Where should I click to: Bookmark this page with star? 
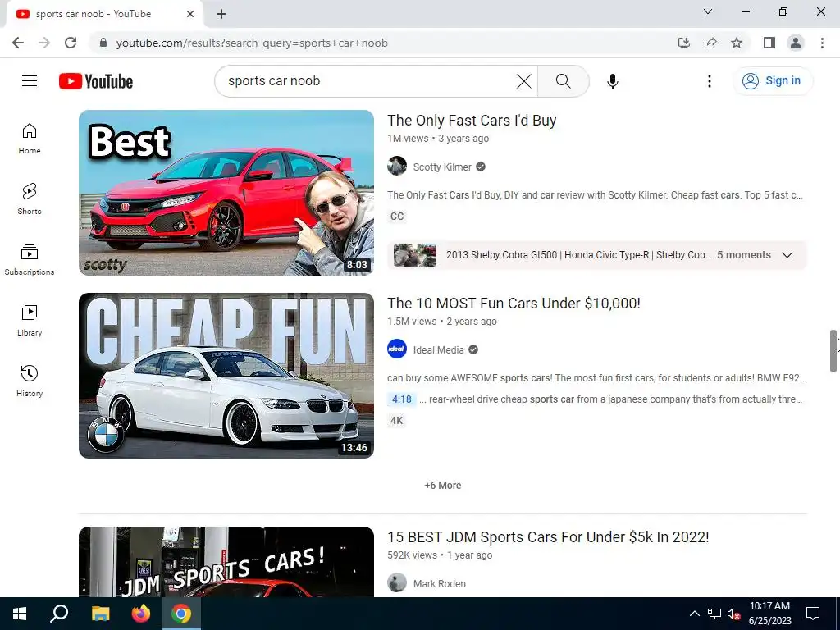tap(737, 43)
